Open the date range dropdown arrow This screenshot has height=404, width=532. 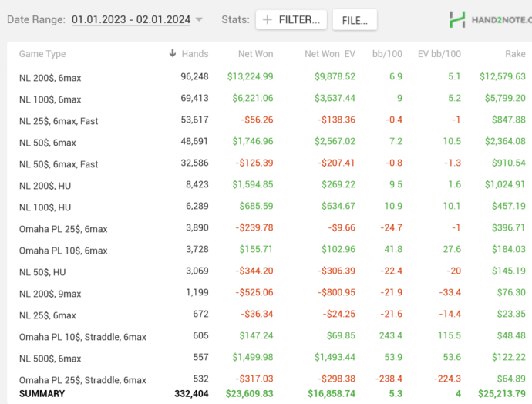click(x=199, y=20)
